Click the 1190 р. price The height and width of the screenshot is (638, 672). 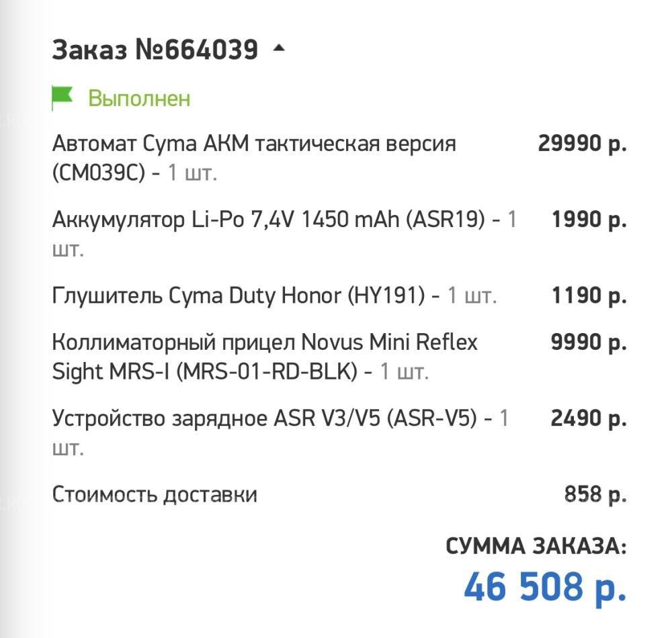coord(589,295)
